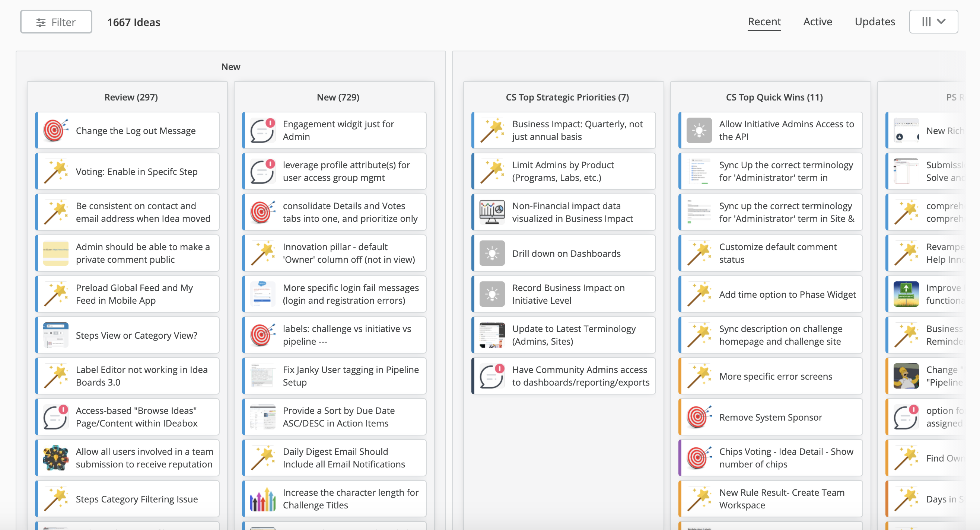Click the target icon on labels: challenge vs initiative card
Screen dimensions: 980x530
[262, 335]
